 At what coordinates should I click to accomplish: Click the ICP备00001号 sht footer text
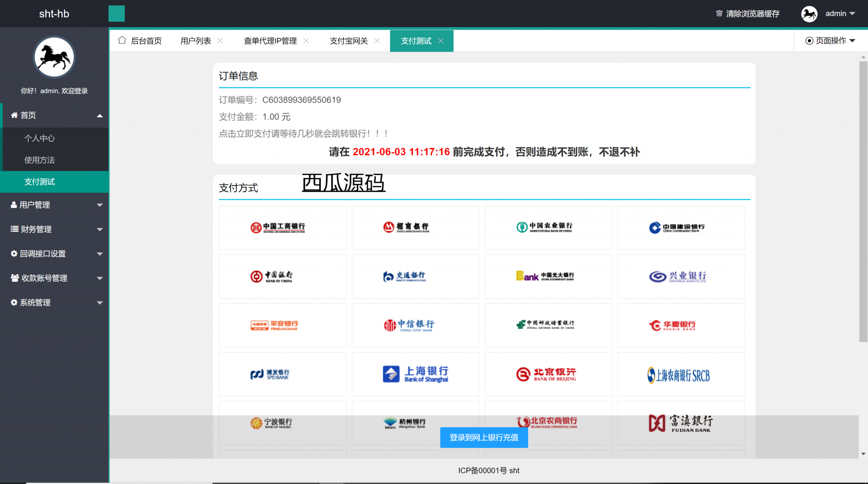click(489, 470)
